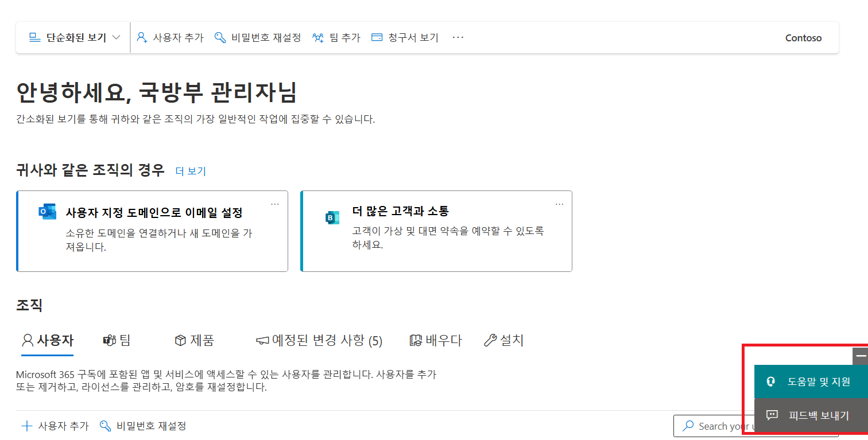
Task: Switch to the 팀 tab
Action: click(117, 340)
